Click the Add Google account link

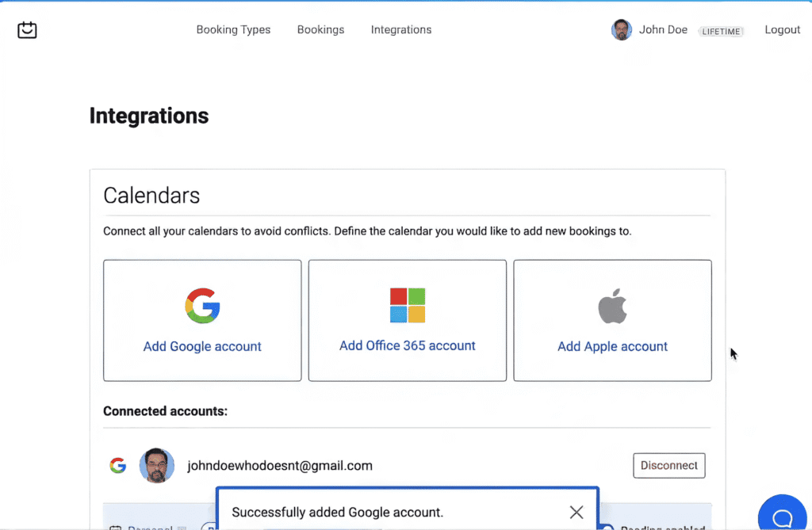[x=202, y=346]
